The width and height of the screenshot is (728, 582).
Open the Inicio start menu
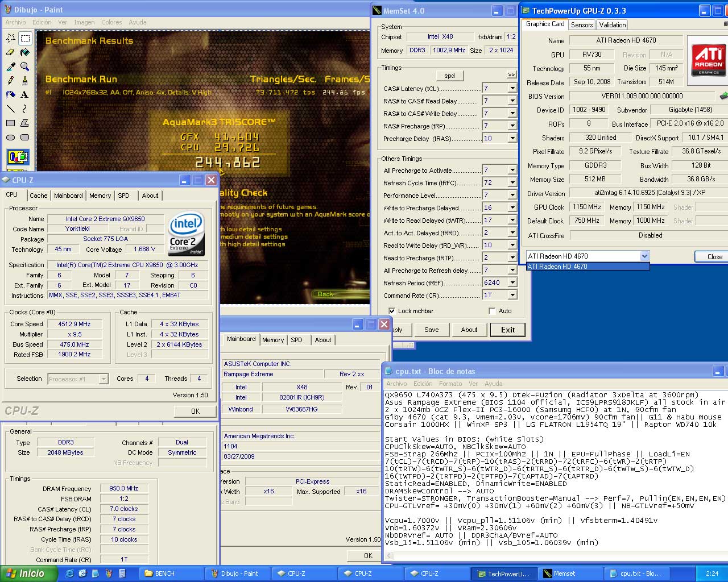tap(28, 573)
